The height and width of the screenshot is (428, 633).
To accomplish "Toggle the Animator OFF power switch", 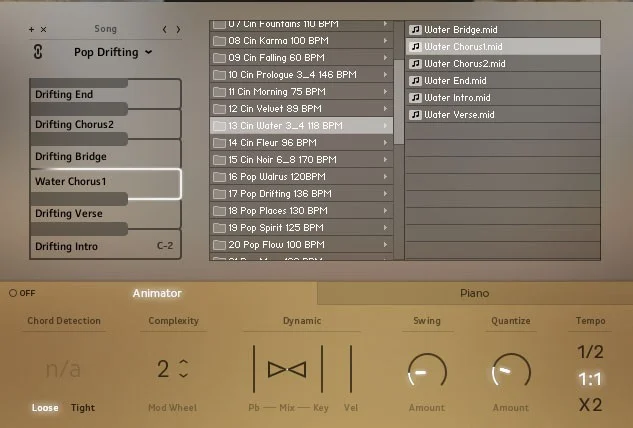I will (22, 293).
